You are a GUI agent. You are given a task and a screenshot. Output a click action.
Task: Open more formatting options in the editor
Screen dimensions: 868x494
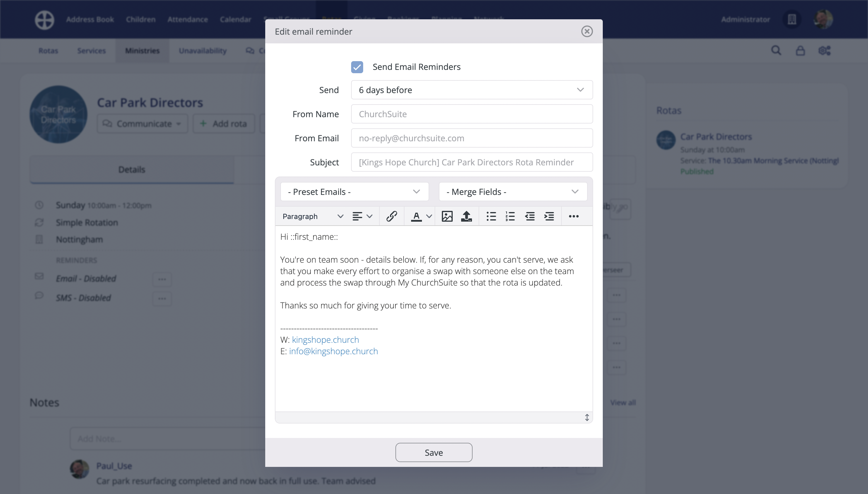[573, 216]
